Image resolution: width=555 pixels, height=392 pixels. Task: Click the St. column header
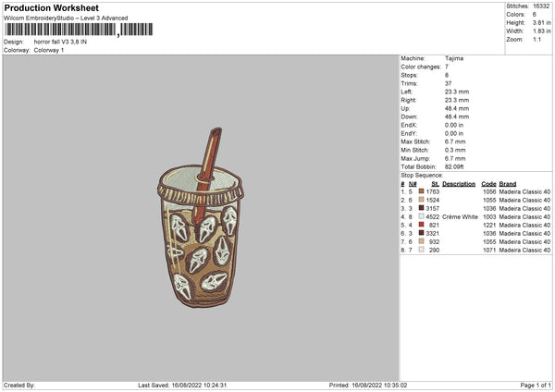click(435, 183)
